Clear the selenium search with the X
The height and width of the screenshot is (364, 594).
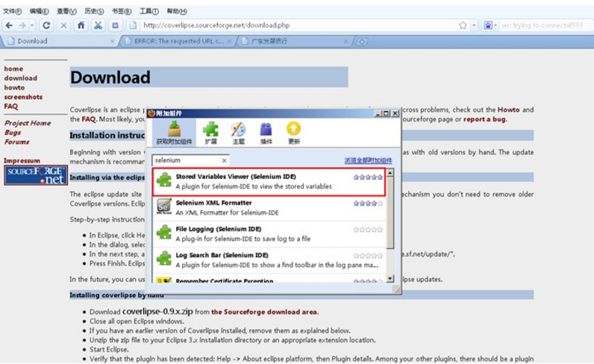pos(225,160)
